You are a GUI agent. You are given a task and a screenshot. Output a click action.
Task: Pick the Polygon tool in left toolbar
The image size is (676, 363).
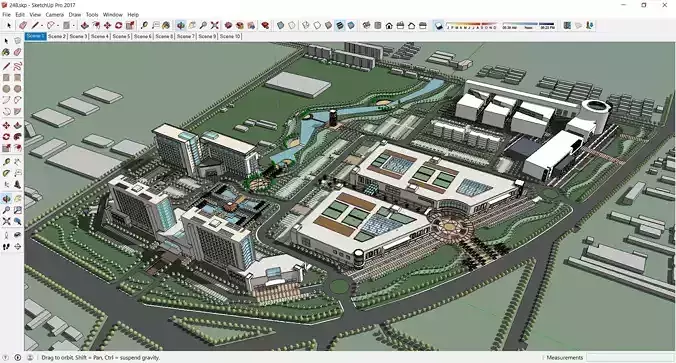(x=17, y=89)
